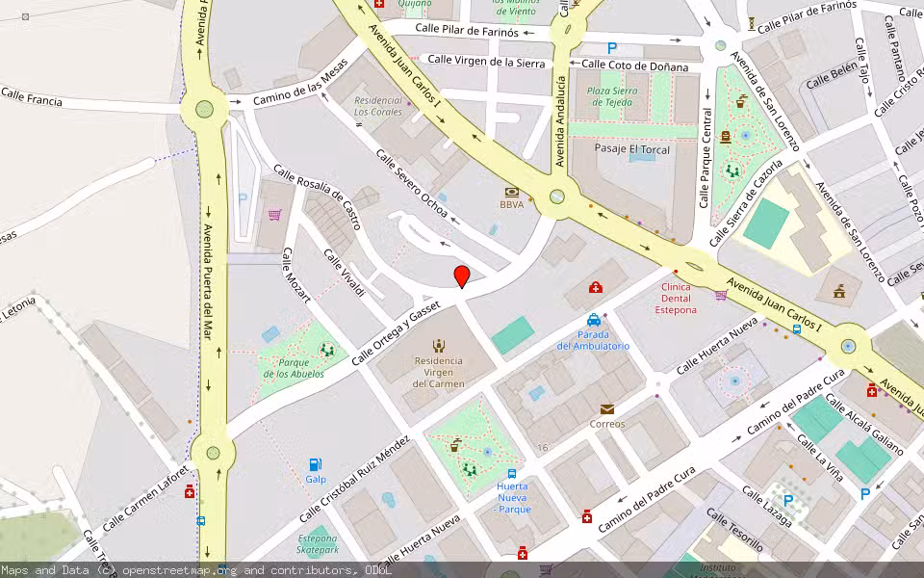Click the pharmacy icon at bottom near Calle Huerta Nueva
Screen dimensions: 924x578
pos(522,553)
